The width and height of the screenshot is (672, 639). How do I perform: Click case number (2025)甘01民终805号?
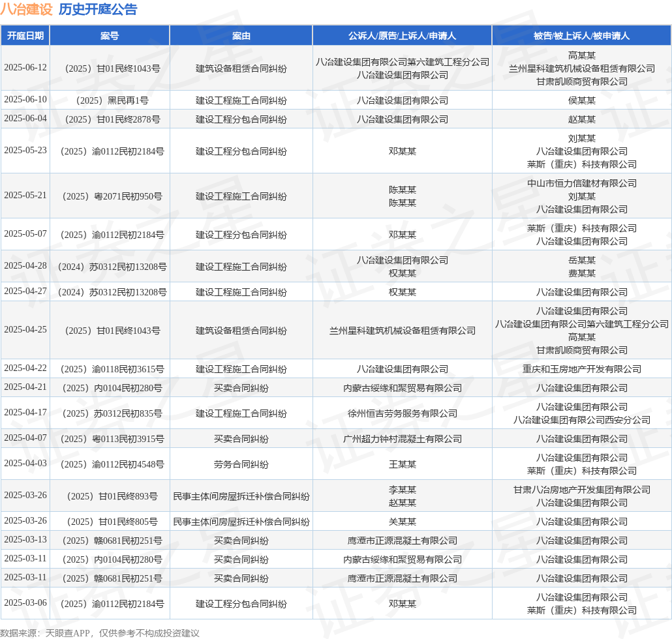112,522
